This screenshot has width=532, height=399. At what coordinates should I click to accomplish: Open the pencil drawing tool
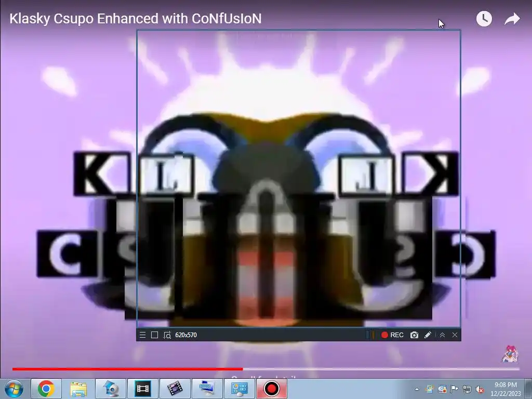428,335
